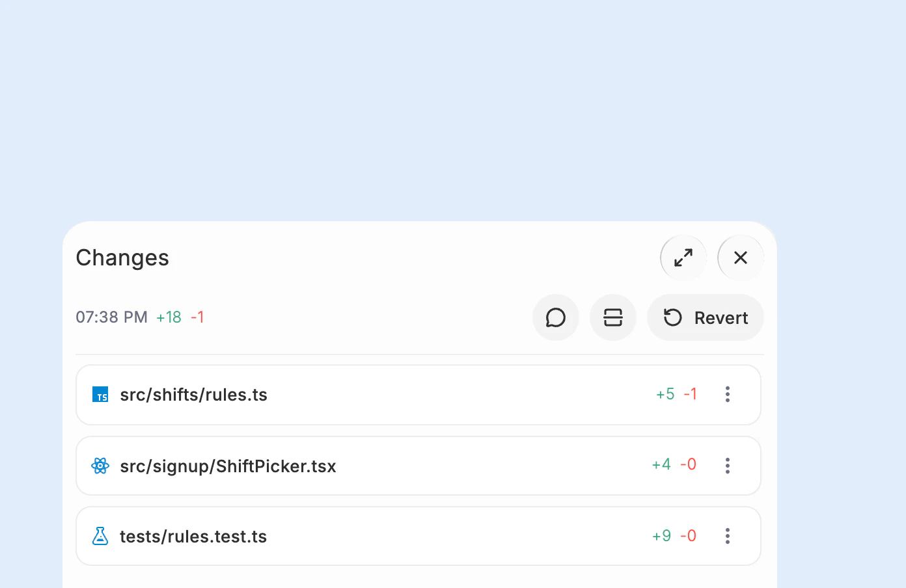The height and width of the screenshot is (588, 906).
Task: Open more options for src/shifts/rules.ts
Action: point(728,394)
